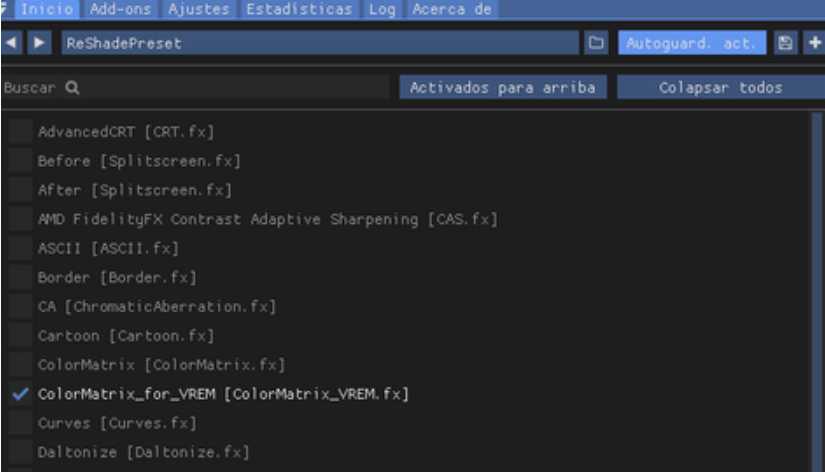Save current preset with floppy disk icon
This screenshot has width=825, height=472.
point(785,43)
